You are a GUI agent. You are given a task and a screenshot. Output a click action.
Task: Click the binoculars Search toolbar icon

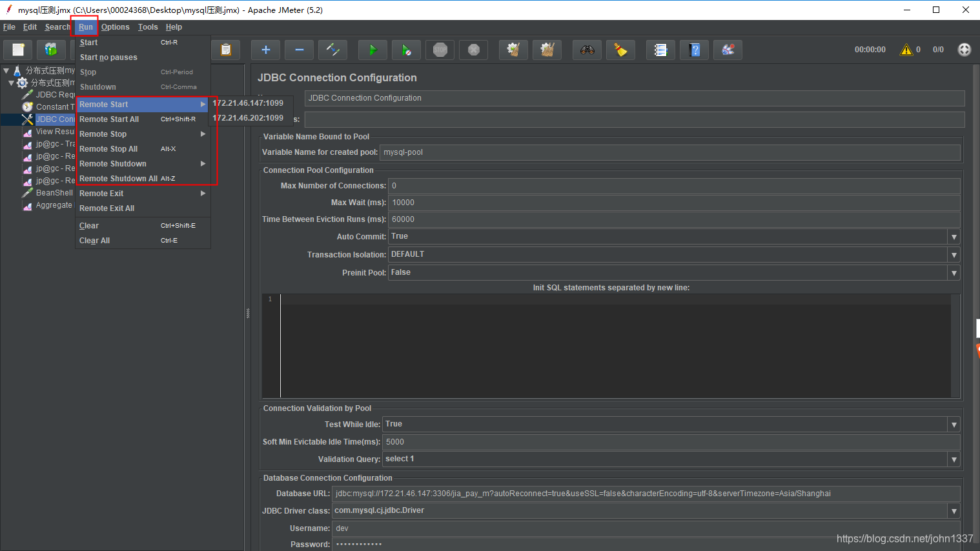coord(587,50)
